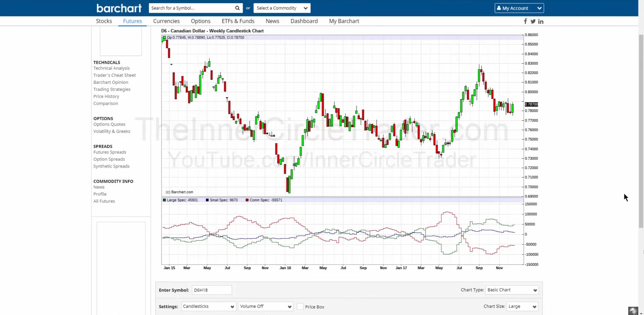The height and width of the screenshot is (315, 644).
Task: Click the Jan 16 date axis label
Action: coord(285,268)
